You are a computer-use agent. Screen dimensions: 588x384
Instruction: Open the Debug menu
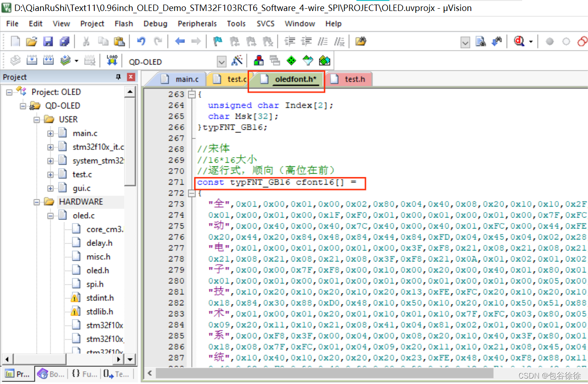(156, 24)
